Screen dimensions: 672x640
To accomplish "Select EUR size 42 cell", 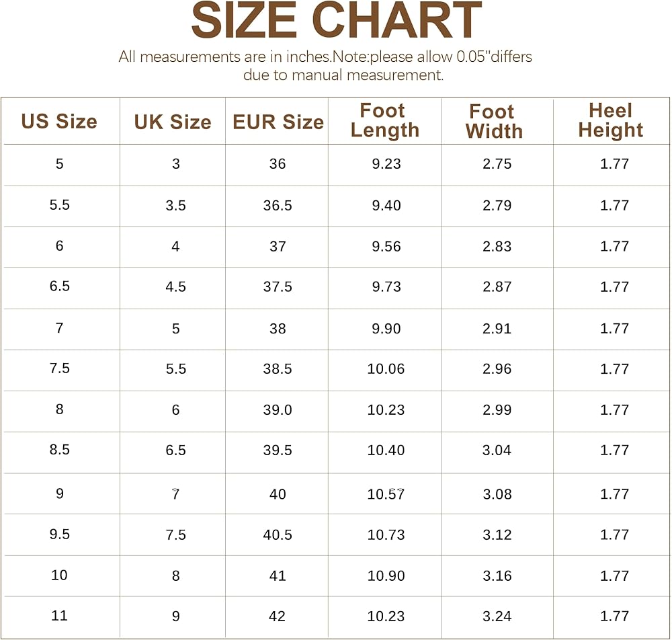I will (278, 616).
